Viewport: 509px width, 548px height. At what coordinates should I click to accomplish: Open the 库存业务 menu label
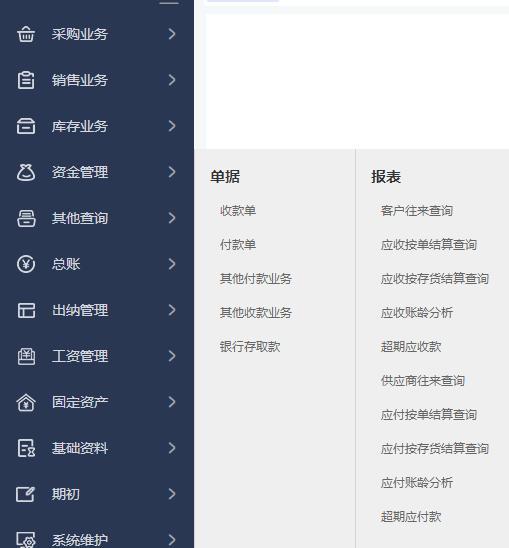pyautogui.click(x=80, y=127)
